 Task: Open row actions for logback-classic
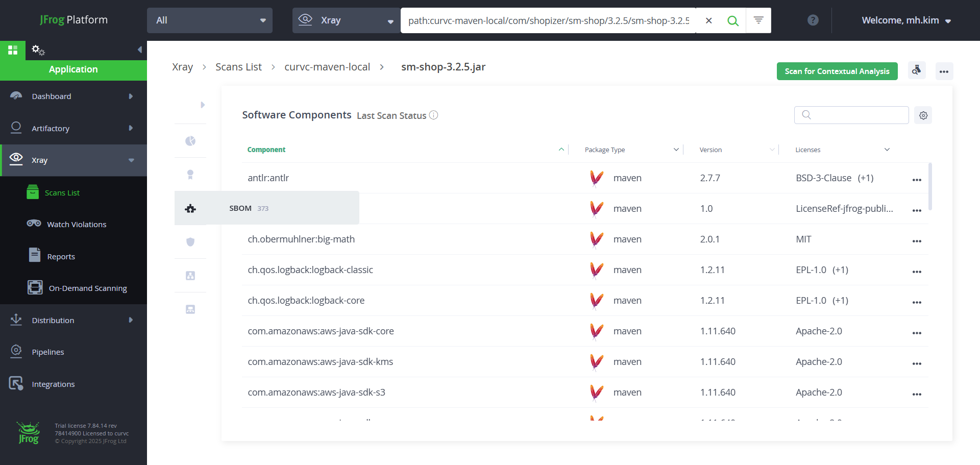(917, 272)
